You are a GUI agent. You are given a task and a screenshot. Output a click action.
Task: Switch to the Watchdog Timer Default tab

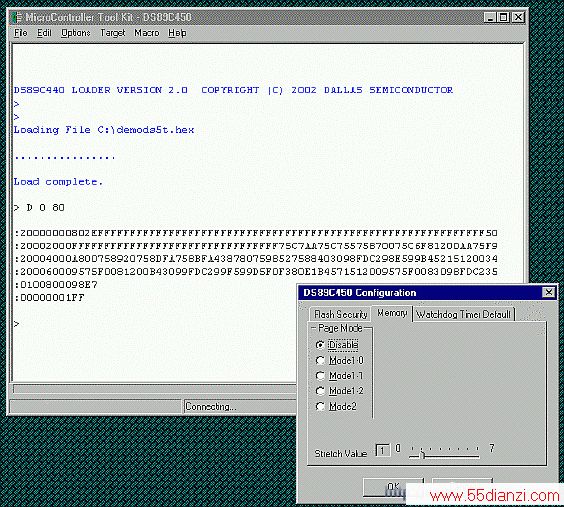(464, 315)
